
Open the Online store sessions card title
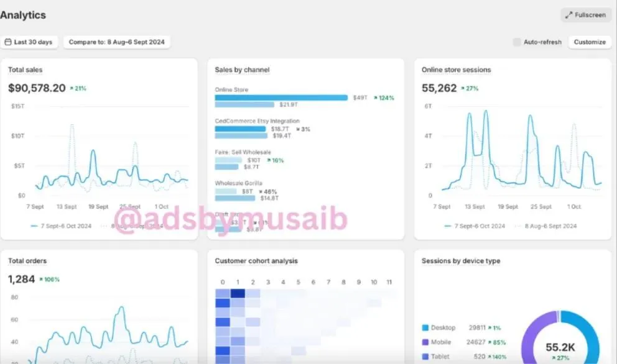(x=456, y=70)
